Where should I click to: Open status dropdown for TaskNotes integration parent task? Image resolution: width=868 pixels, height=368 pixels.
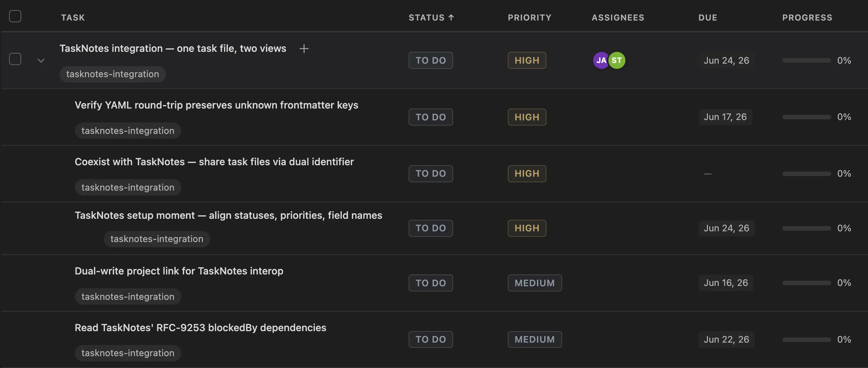point(431,61)
